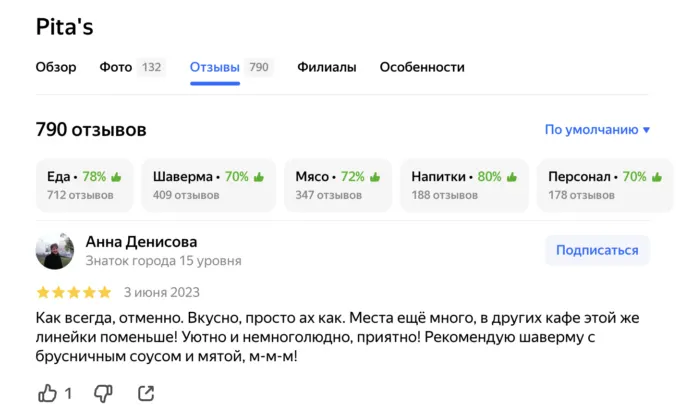
Task: Filter reviews by 'Напитки' chip
Action: pos(461,185)
